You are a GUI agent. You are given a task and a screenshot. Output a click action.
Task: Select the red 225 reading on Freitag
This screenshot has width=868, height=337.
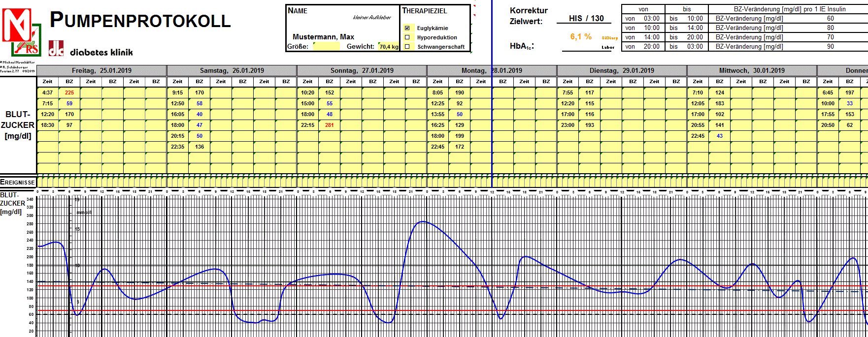[69, 92]
